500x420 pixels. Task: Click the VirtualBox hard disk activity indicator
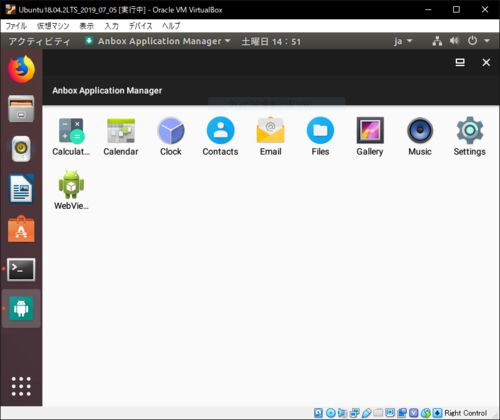[x=318, y=413]
